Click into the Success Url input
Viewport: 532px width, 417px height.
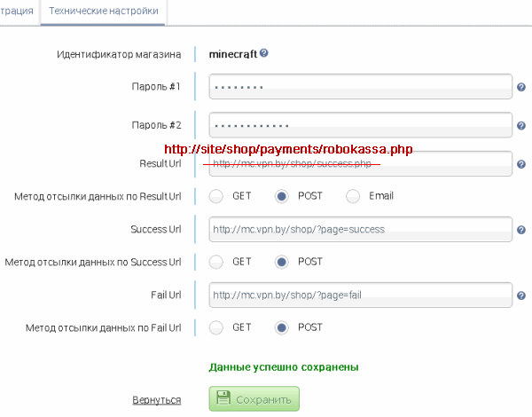click(361, 229)
